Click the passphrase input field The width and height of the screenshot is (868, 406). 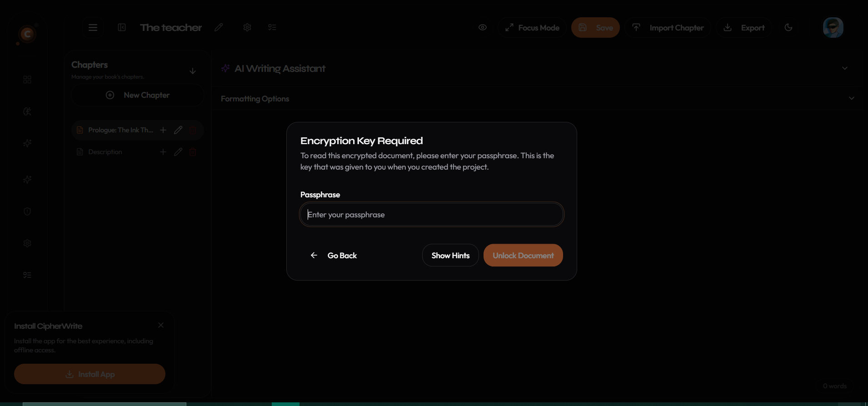pos(431,214)
